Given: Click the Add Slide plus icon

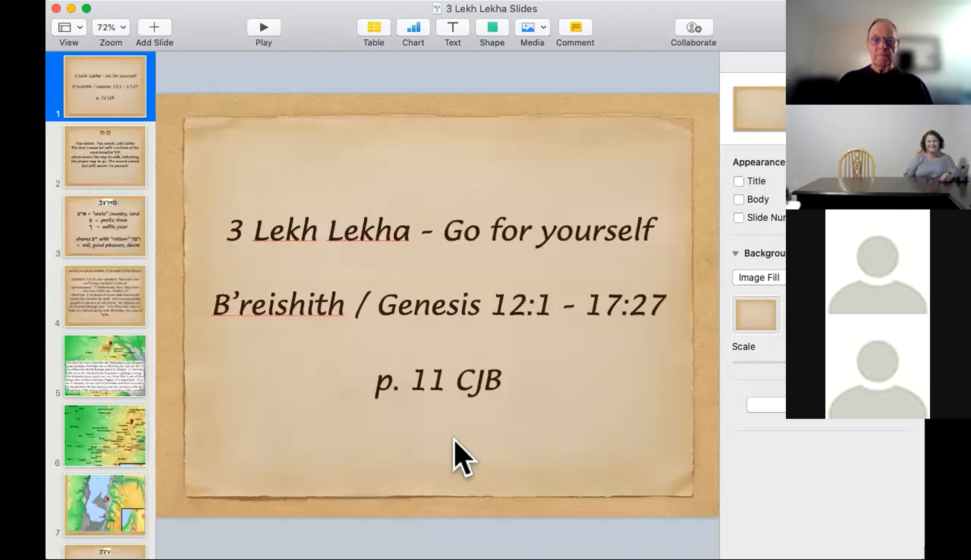Looking at the screenshot, I should 154,28.
